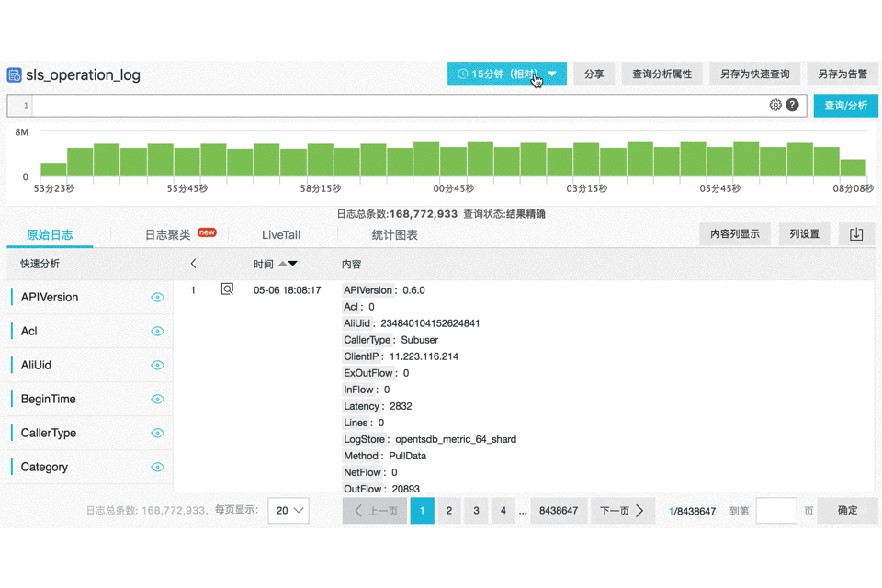Click the sls_operation_log logstore icon
This screenshot has width=882, height=588.
pyautogui.click(x=14, y=74)
